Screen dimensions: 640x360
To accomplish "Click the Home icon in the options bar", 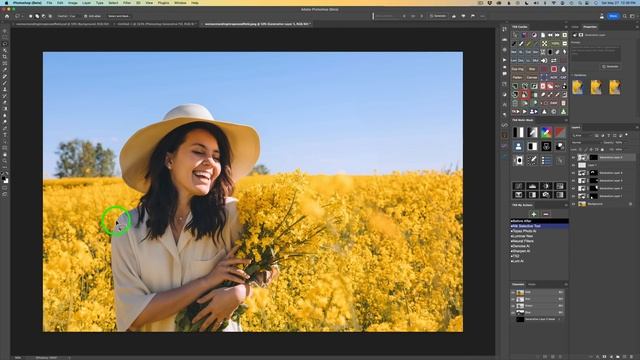I will tap(7, 16).
